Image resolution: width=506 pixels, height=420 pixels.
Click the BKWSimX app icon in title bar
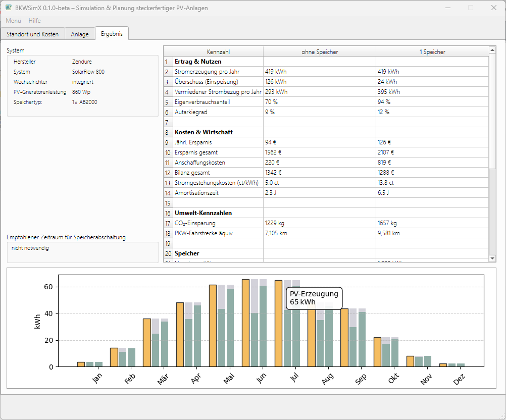[9, 8]
